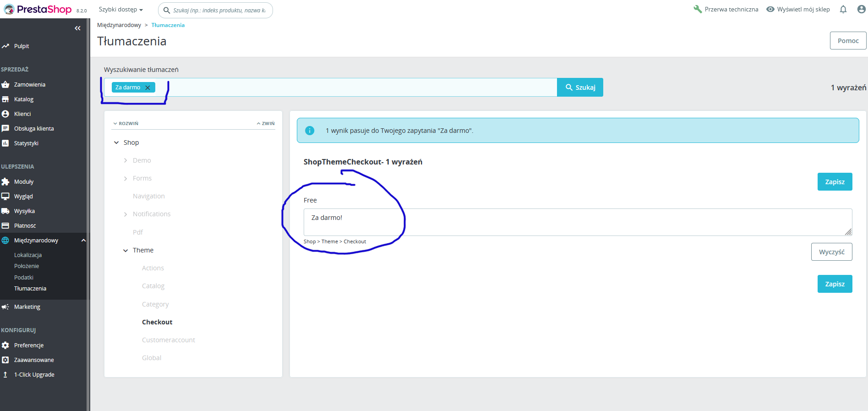
Task: Collapse the Międzynarodowy sidebar menu
Action: click(x=83, y=241)
